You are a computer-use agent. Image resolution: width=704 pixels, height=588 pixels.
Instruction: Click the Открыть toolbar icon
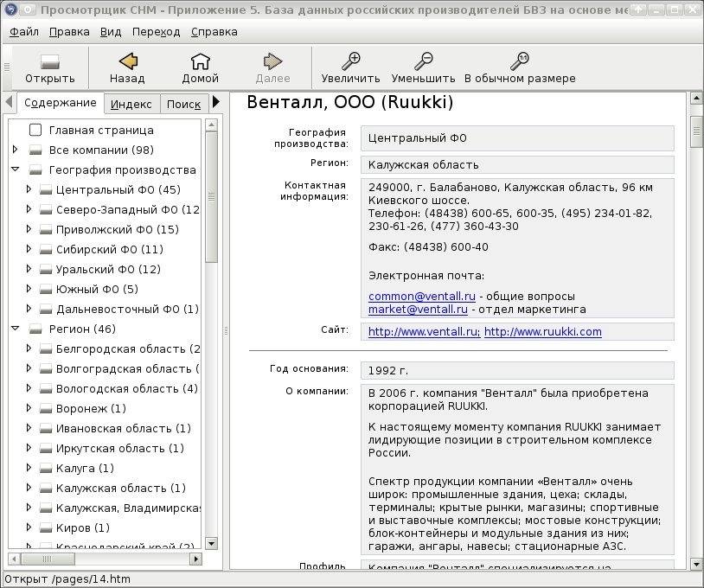[50, 68]
